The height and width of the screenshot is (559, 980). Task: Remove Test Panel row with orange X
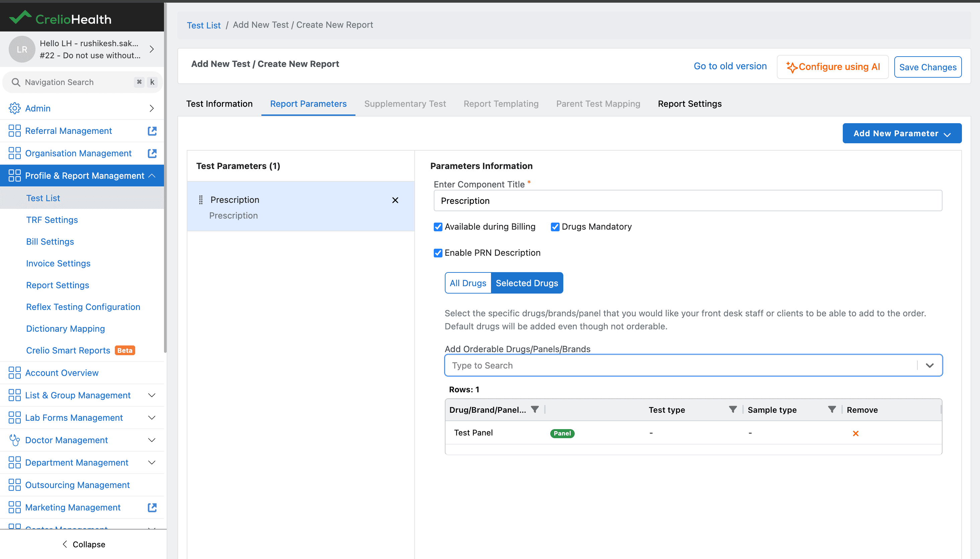click(x=855, y=433)
